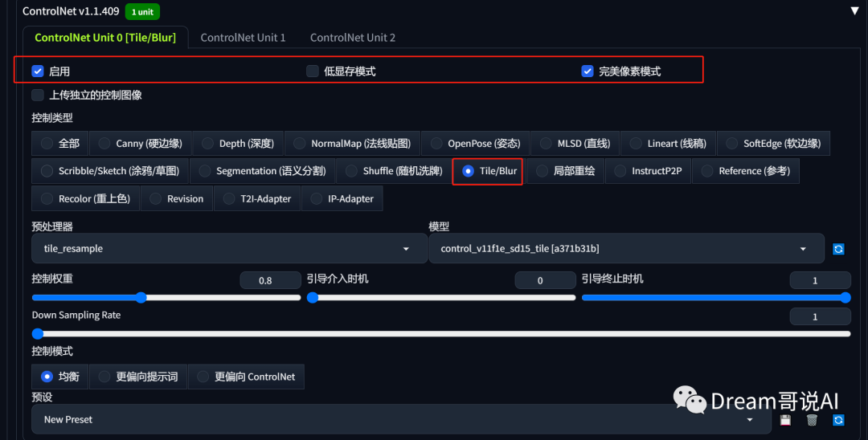Select 更偏向 ControlNet control mode
The image size is (868, 440).
(x=247, y=377)
